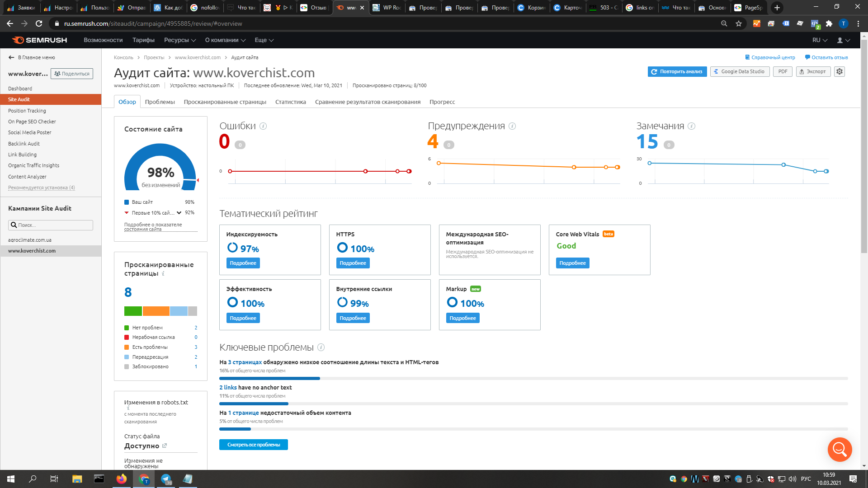
Task: Switch to the Проблемы tab
Action: (x=160, y=102)
